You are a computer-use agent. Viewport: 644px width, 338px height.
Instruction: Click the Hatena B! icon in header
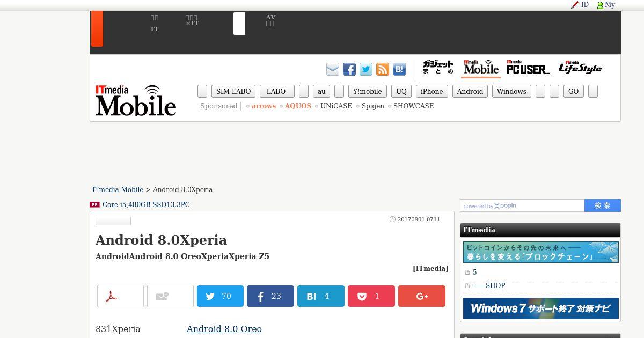[399, 69]
